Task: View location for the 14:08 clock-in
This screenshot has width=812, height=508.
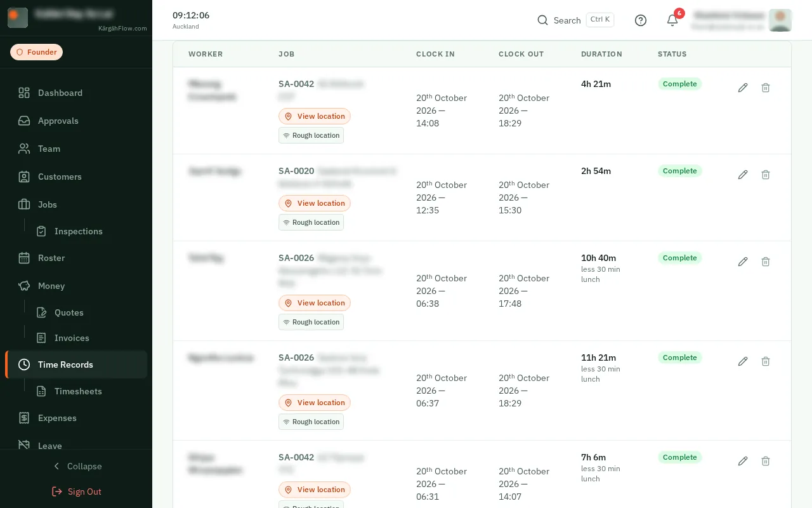Action: [315, 116]
